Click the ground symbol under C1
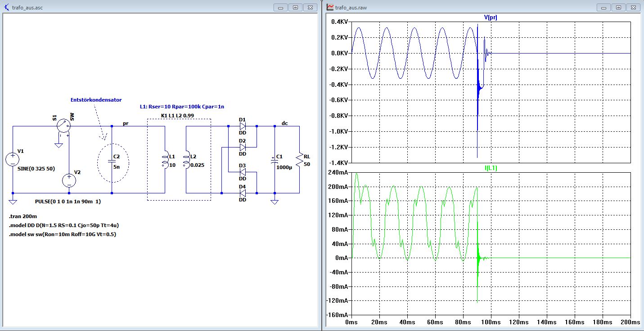The height and width of the screenshot is (331, 644). click(x=274, y=201)
